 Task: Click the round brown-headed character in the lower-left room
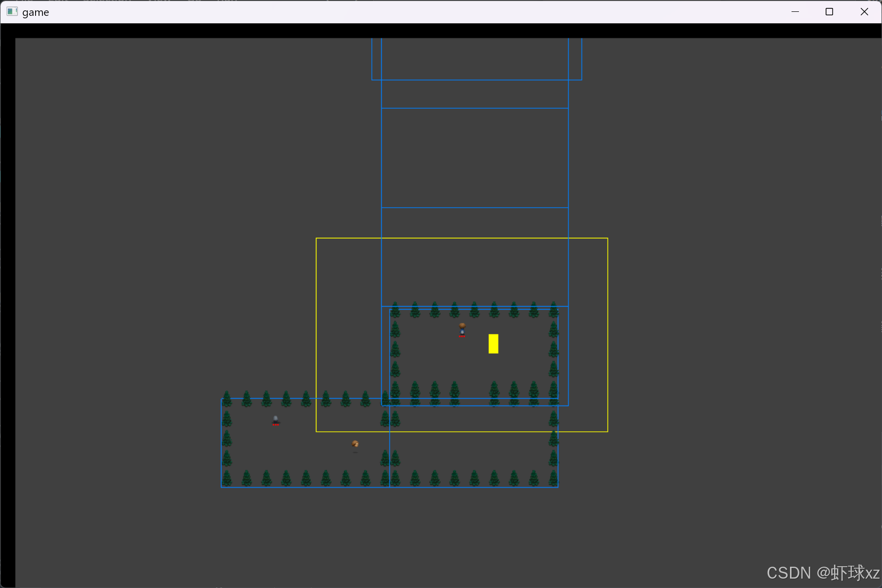355,446
